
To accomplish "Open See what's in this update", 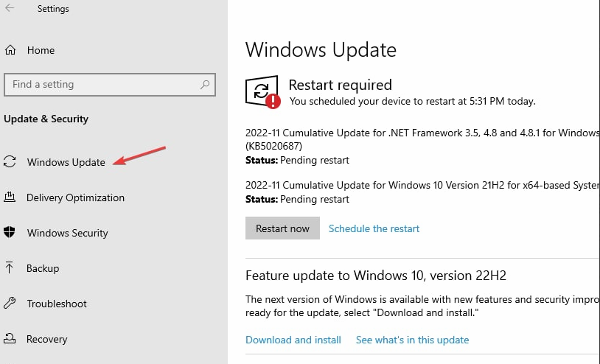I will (412, 340).
